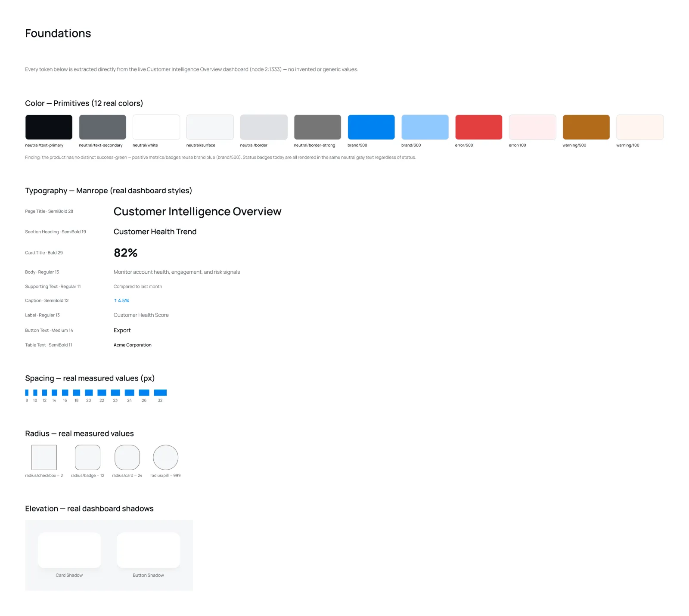This screenshot has width=689, height=616.
Task: Click the 'Color — Primitives' section heading
Action: pyautogui.click(x=84, y=103)
